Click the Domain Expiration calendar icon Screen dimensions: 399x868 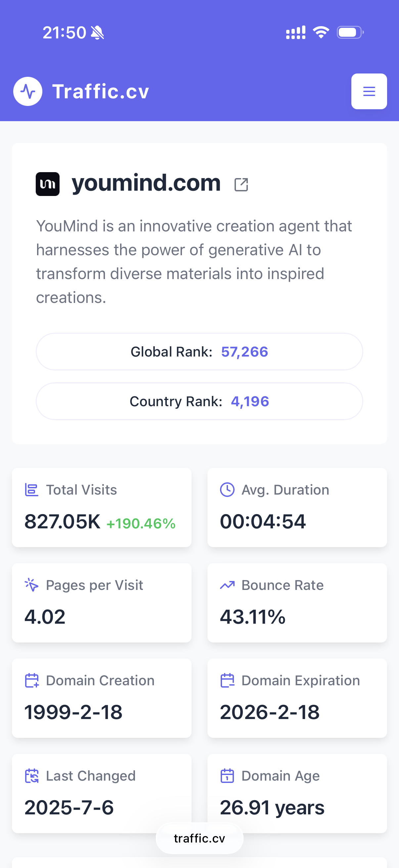click(227, 680)
